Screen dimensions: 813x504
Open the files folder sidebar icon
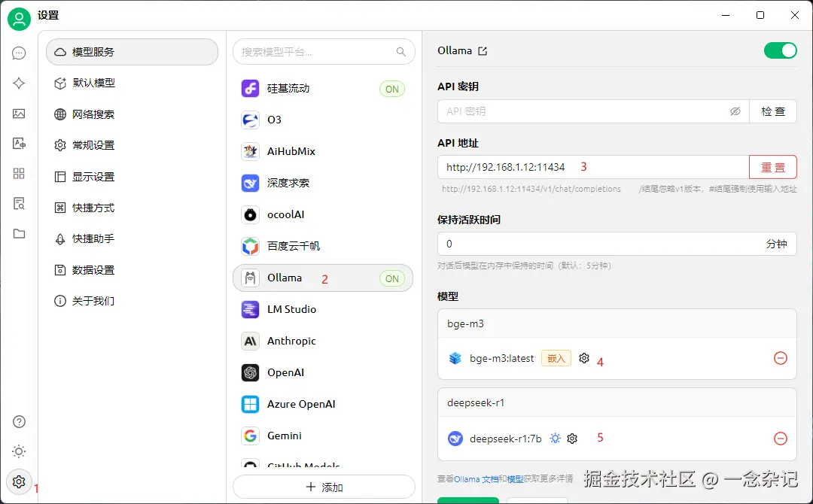point(19,234)
